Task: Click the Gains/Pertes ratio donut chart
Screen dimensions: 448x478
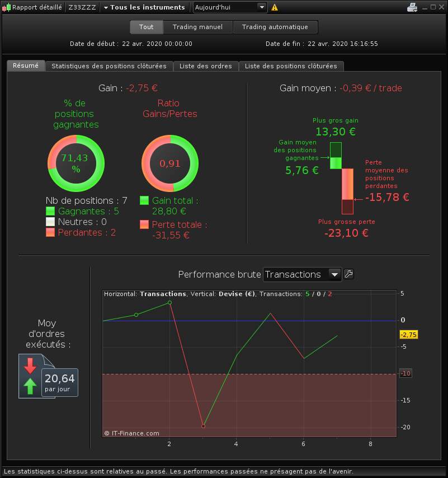Action: pos(170,163)
